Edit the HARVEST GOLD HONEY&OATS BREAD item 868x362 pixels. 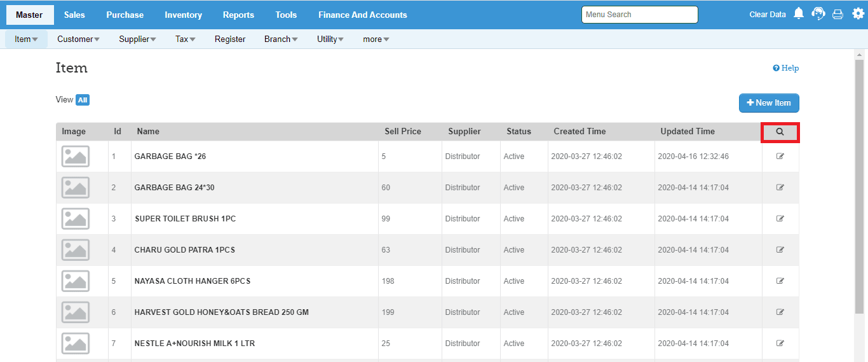[x=780, y=312]
